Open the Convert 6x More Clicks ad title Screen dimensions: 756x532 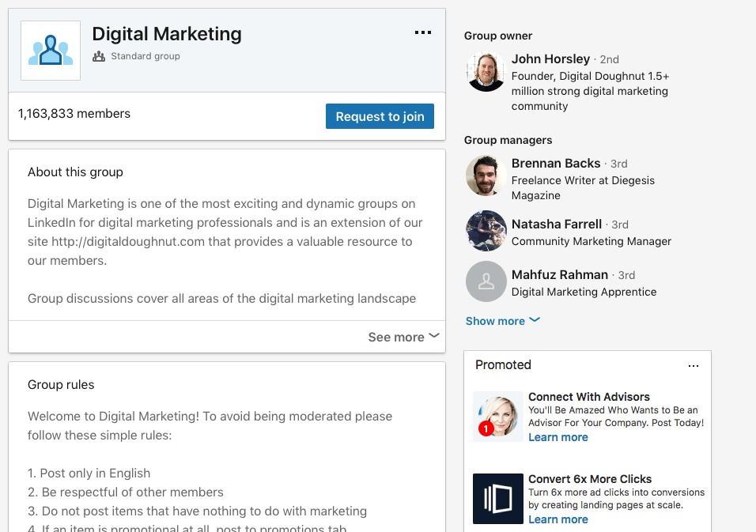pyautogui.click(x=590, y=479)
